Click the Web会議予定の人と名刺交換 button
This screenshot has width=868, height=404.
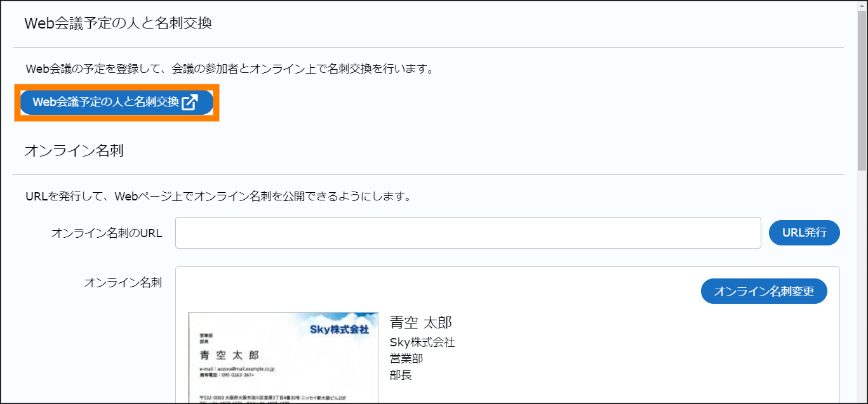tap(105, 102)
